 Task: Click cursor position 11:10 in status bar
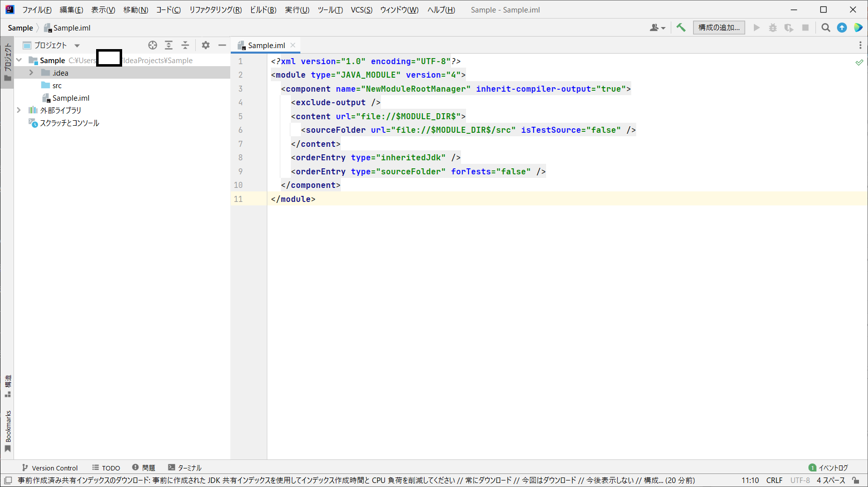pos(750,480)
